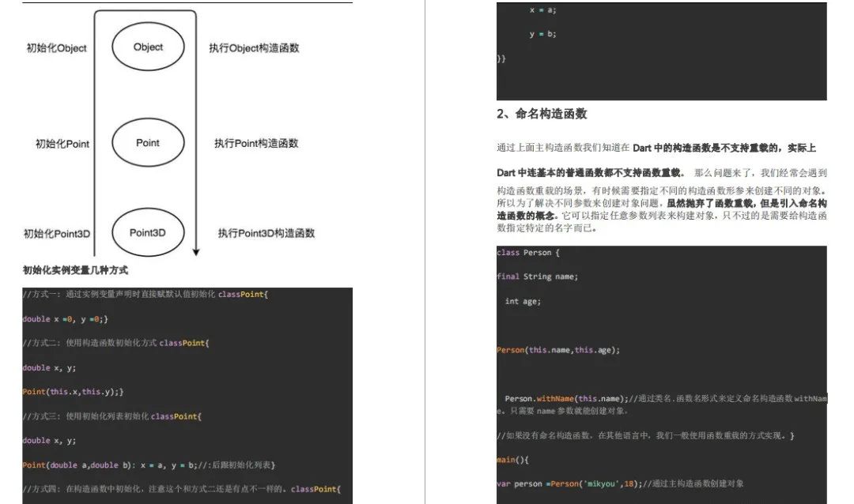Click the bold text 'Dart 中连基本的普通函数都不支持函数重载'
Viewport: 854px width, 504px height.
pos(589,173)
